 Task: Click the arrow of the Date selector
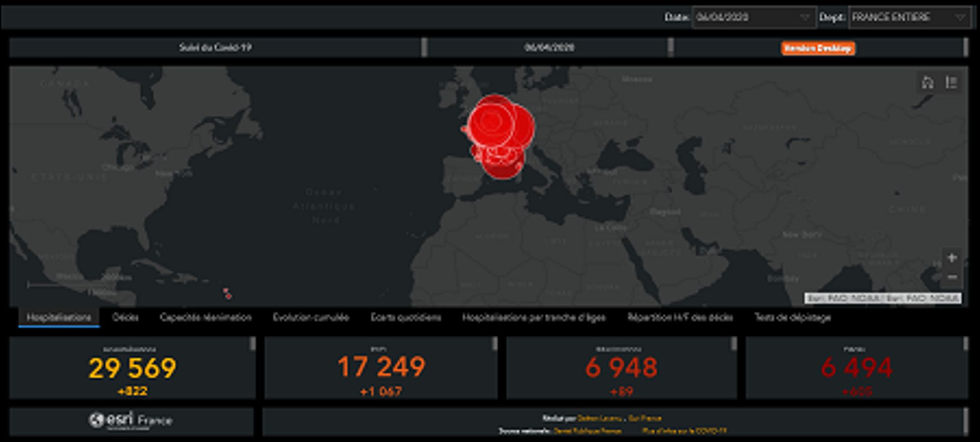pos(805,17)
